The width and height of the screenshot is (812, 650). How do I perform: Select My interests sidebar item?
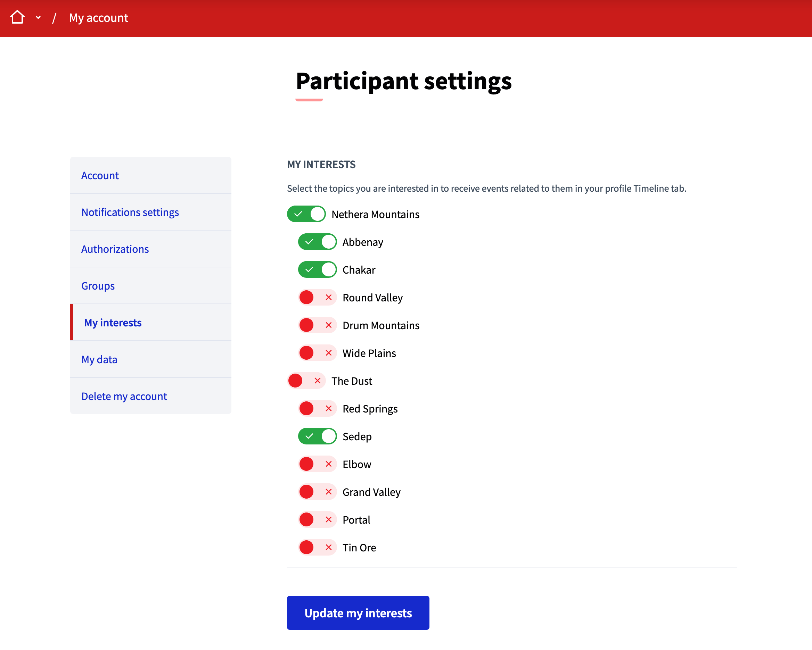tap(113, 323)
